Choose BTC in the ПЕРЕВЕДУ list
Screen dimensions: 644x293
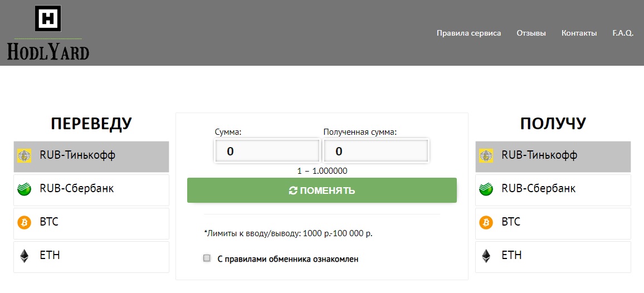tap(91, 223)
